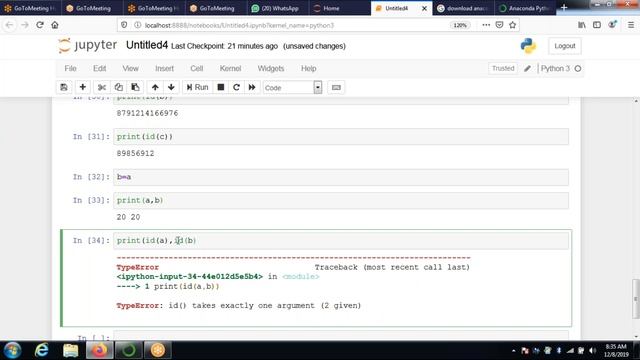The width and height of the screenshot is (640, 360).
Task: Go to browser home page icon
Action: coord(55,25)
